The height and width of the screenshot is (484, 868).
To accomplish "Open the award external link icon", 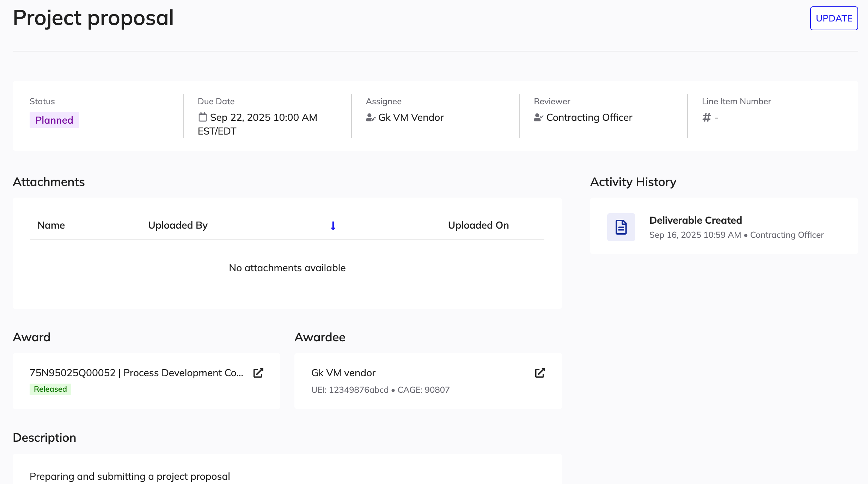I will [x=258, y=373].
